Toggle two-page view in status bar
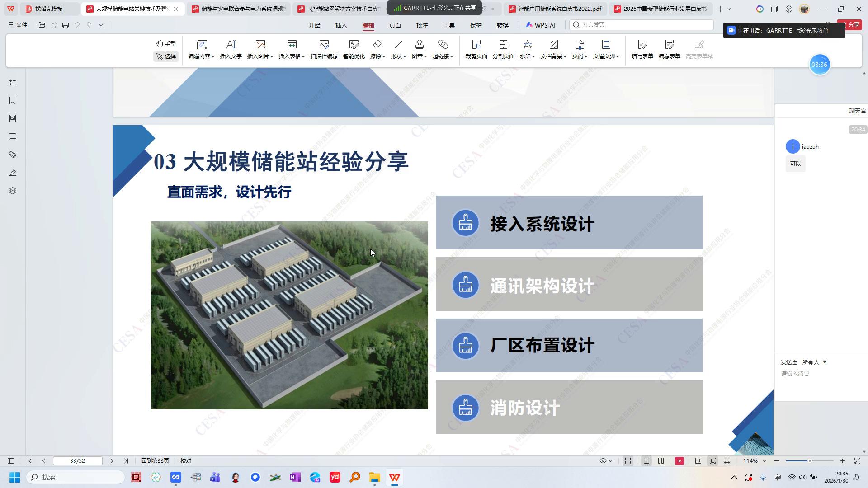 click(x=661, y=461)
